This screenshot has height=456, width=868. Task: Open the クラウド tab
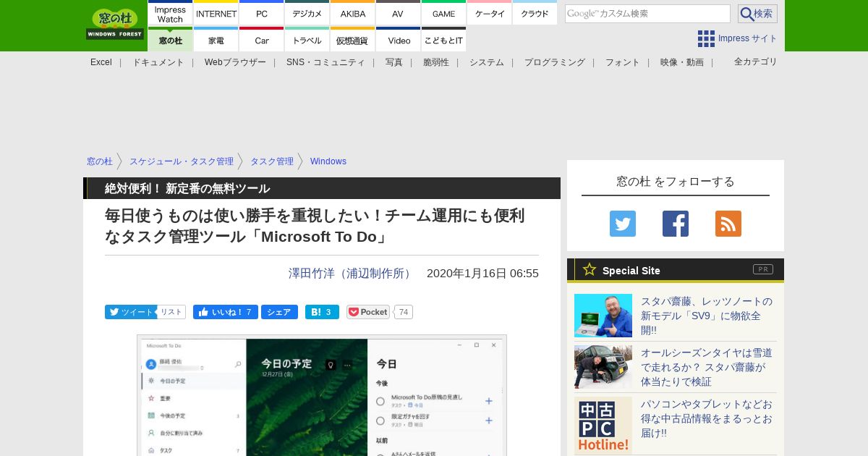535,14
